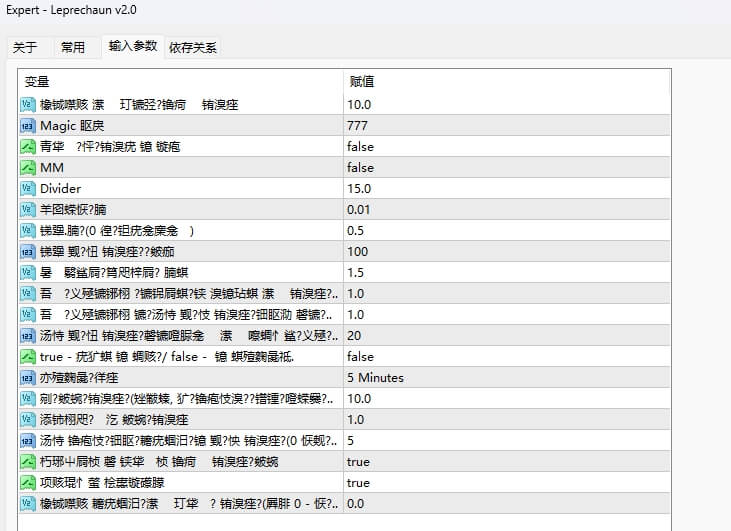Select the Divider value 15.0

[507, 189]
